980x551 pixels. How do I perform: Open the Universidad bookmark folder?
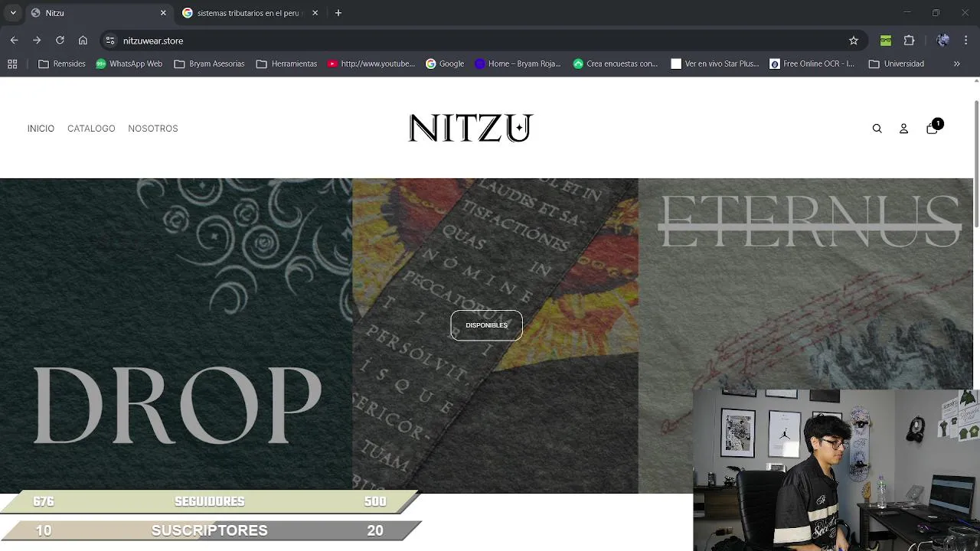click(x=897, y=64)
